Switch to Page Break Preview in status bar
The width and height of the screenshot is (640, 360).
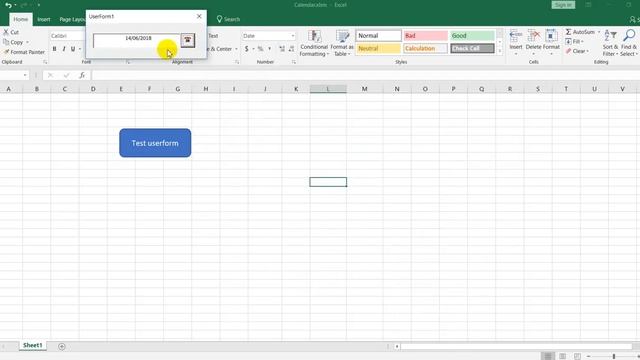(x=577, y=356)
